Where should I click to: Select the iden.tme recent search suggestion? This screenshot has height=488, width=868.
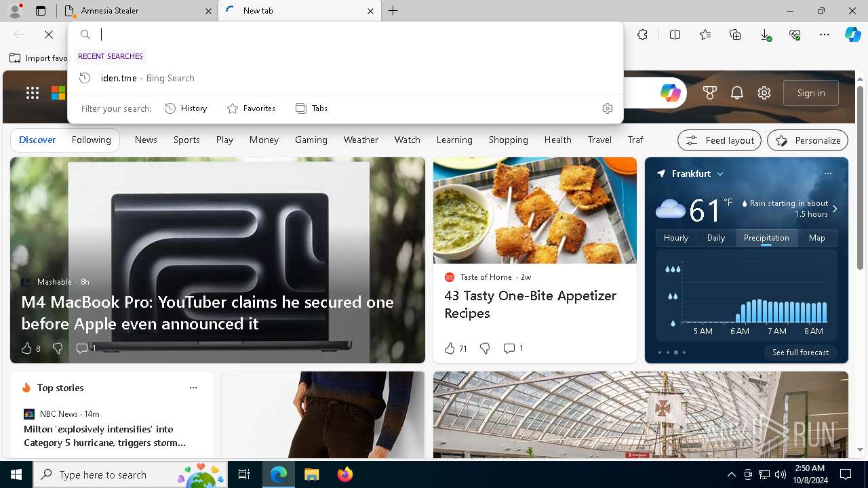[346, 78]
